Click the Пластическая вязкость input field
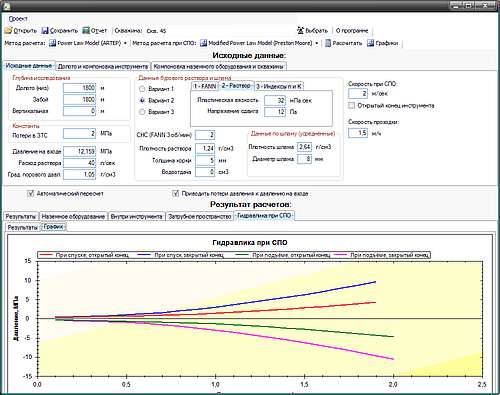 [x=275, y=100]
